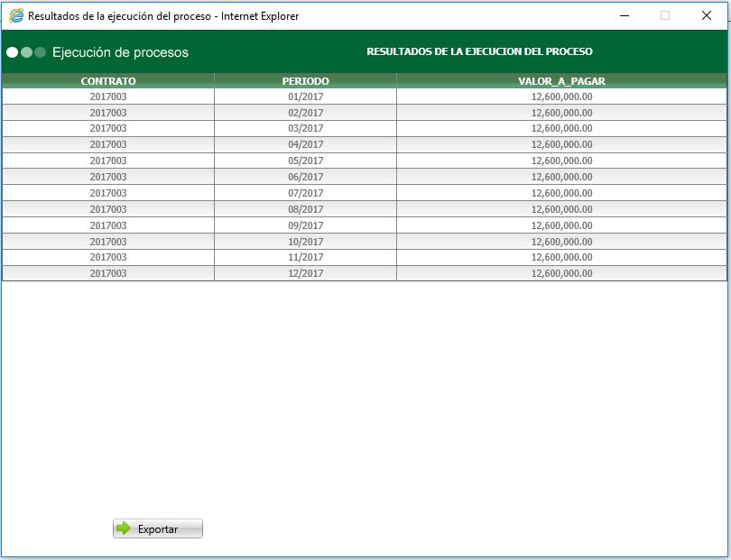The image size is (731, 560).
Task: Select the row with periodo 06/2017
Action: (305, 177)
